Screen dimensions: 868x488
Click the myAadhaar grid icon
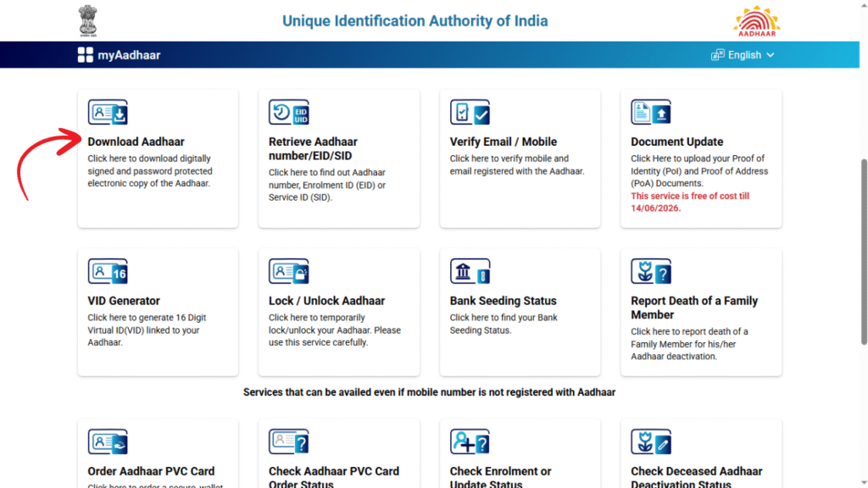point(86,55)
